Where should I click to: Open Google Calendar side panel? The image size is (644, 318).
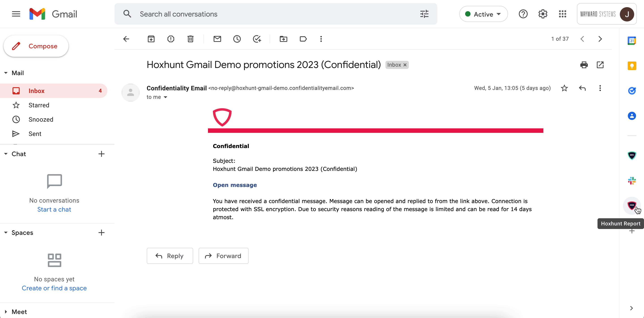[x=632, y=40]
